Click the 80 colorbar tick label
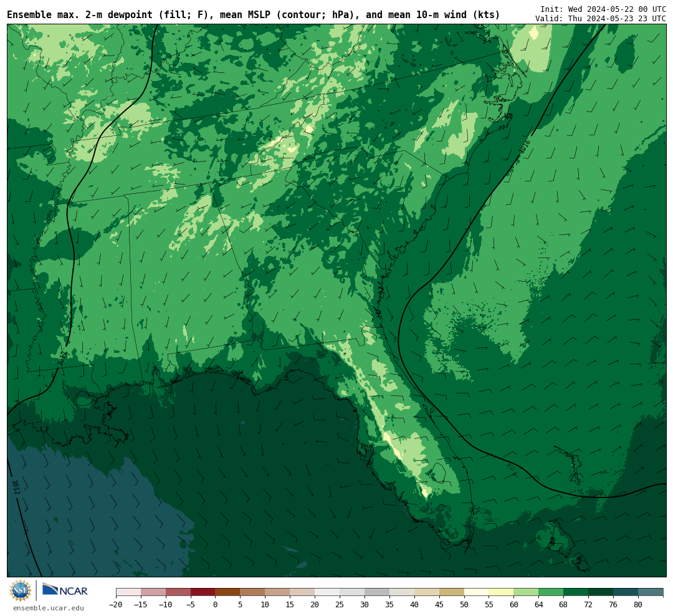This screenshot has height=616, width=673. click(639, 605)
